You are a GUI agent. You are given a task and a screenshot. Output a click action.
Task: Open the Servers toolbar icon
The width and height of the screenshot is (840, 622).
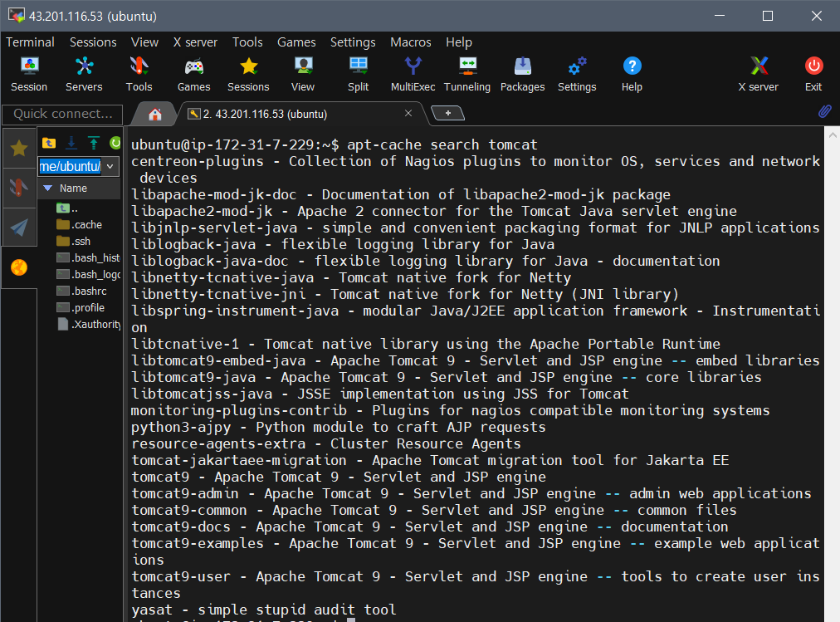tap(84, 74)
